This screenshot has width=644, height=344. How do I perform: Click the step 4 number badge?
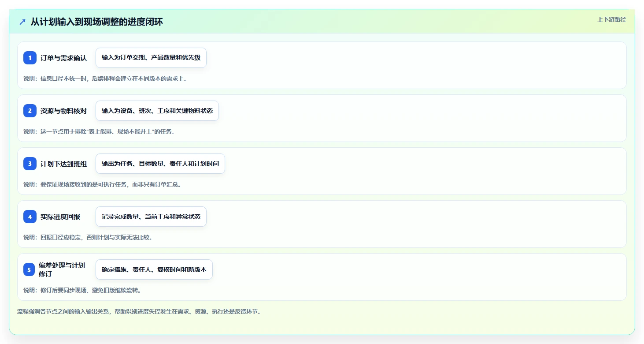pos(30,217)
